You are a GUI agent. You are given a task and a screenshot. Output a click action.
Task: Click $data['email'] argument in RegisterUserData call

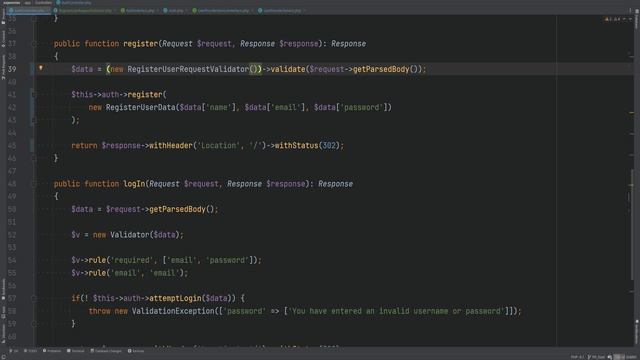275,107
